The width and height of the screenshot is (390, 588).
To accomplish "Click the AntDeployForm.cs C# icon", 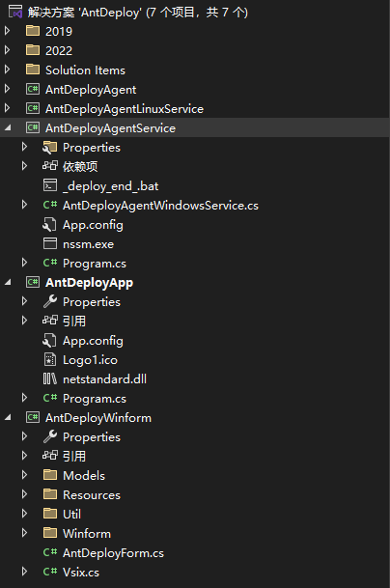I will click(x=50, y=552).
